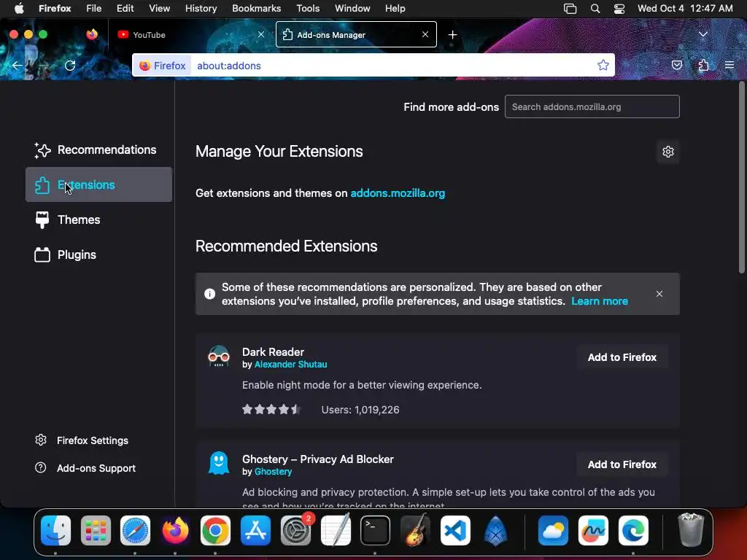Open Visual Studio Code from Dock
747x560 pixels.
point(455,531)
